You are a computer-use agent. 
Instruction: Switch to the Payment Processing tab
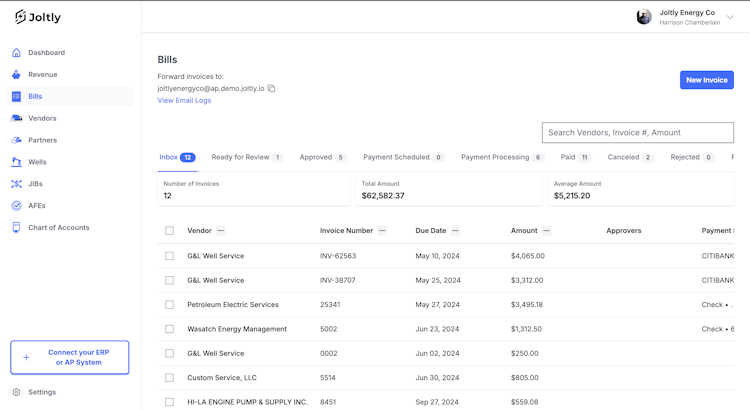(x=501, y=157)
